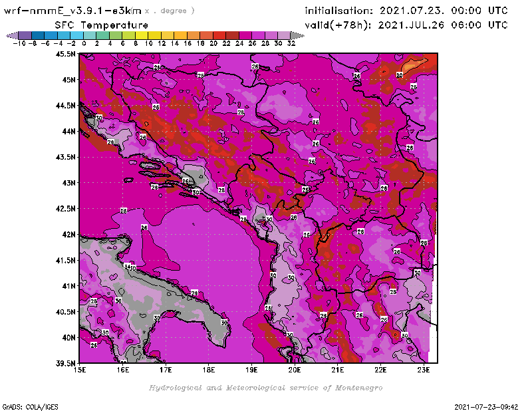Click the '17E' longitude axis label
Viewport: 532px width, 411px height.
166,370
